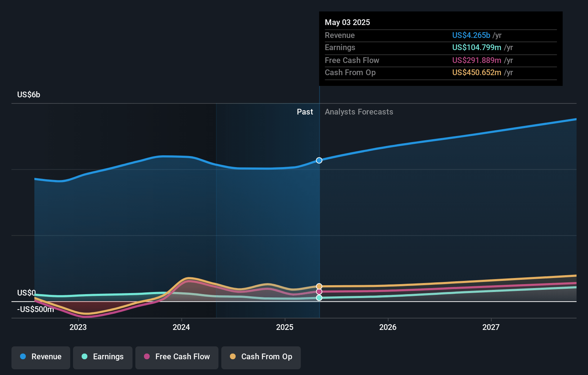
Task: Toggle the Free Cash Flow legend button
Action: (177, 357)
